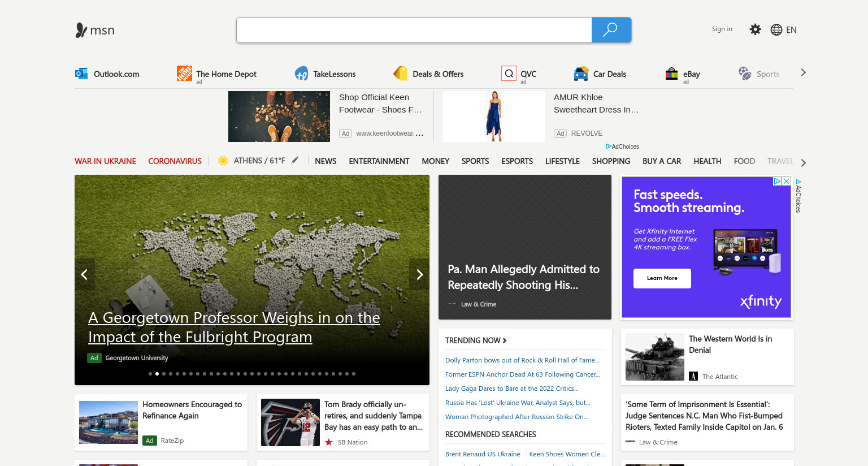Open Keen Footwear ad thumbnail

coord(279,116)
